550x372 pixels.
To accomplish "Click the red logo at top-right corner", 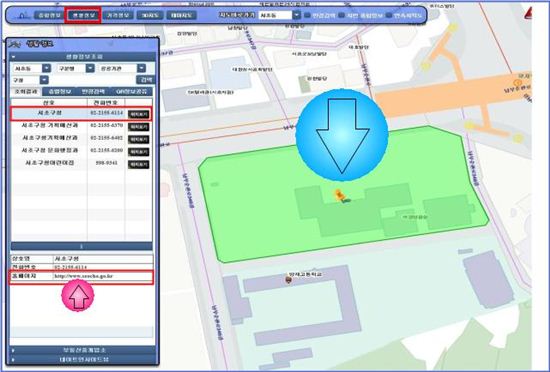I will pyautogui.click(x=528, y=13).
